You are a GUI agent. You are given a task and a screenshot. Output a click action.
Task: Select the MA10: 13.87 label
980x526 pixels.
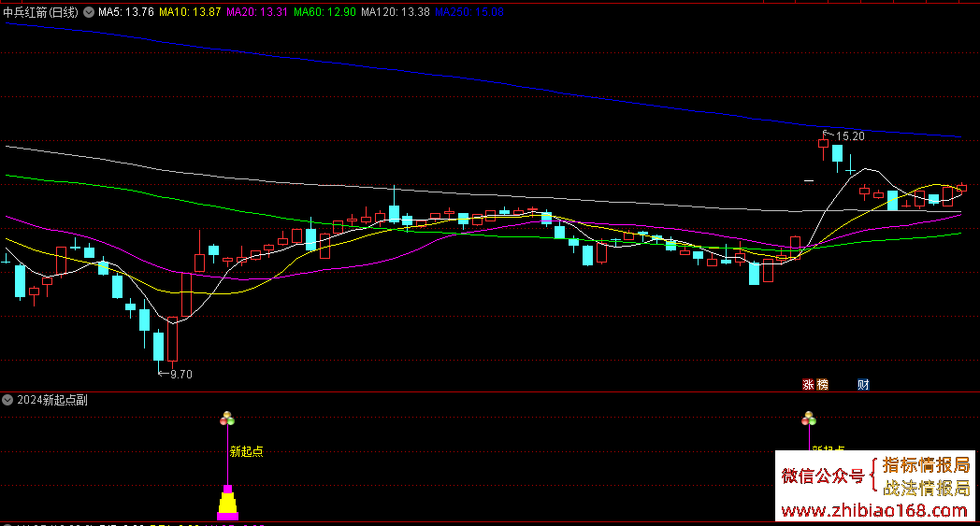tap(190, 12)
